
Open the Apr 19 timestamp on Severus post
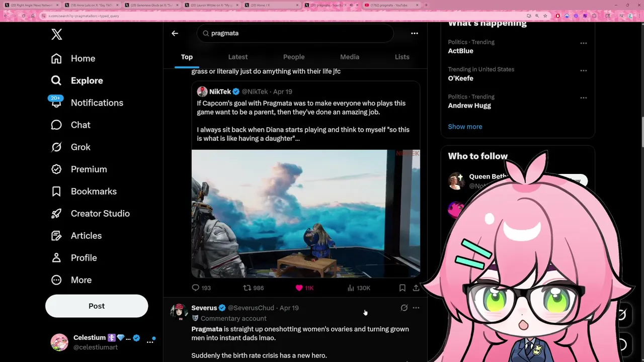[x=289, y=308]
